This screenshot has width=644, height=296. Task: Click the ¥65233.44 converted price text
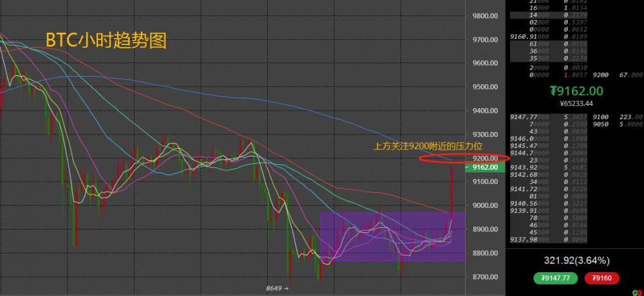576,103
